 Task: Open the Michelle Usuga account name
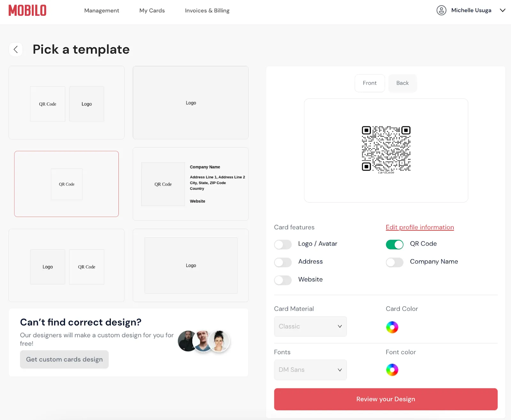(471, 10)
